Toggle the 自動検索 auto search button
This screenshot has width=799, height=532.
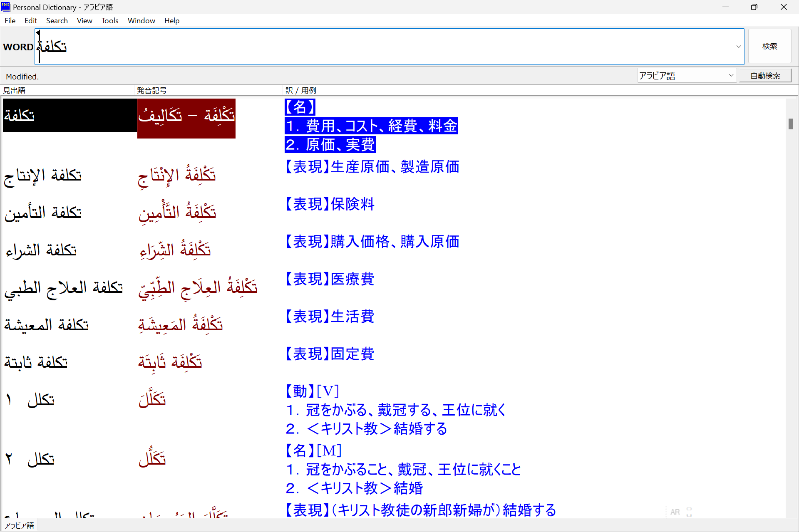pos(765,76)
